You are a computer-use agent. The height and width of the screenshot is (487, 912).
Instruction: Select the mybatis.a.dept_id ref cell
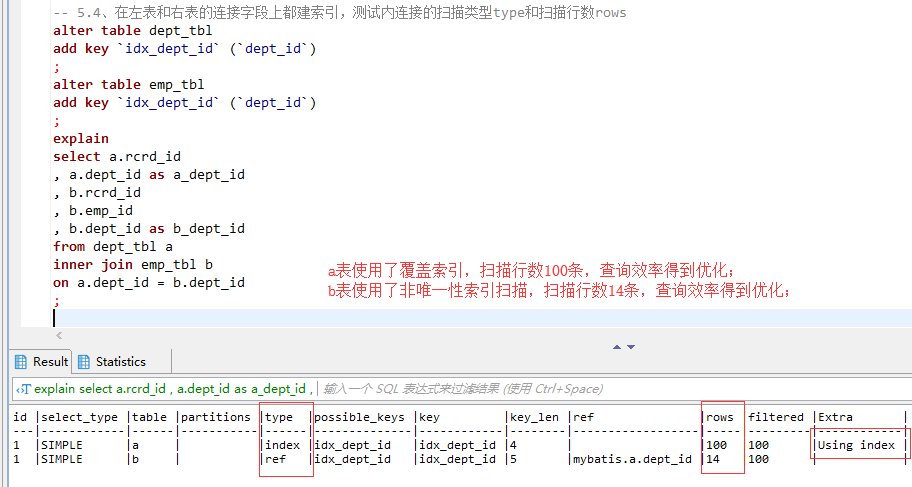[632, 459]
